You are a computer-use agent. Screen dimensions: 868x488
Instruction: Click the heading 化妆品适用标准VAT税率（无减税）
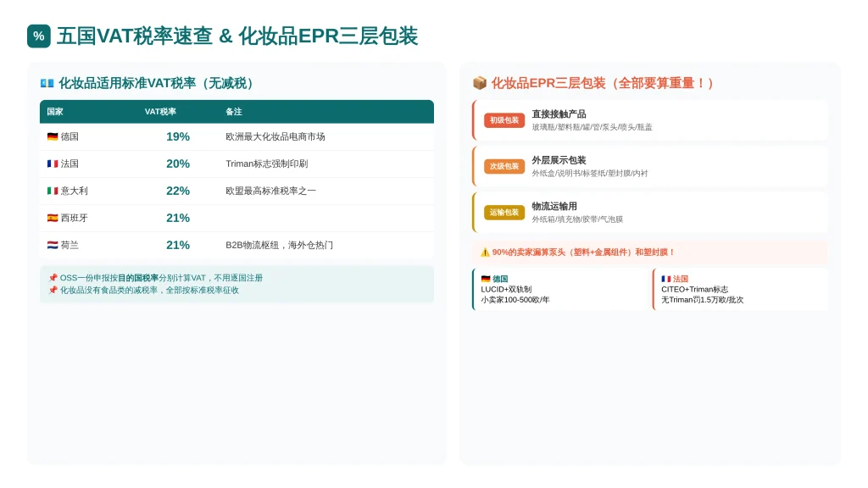(157, 83)
